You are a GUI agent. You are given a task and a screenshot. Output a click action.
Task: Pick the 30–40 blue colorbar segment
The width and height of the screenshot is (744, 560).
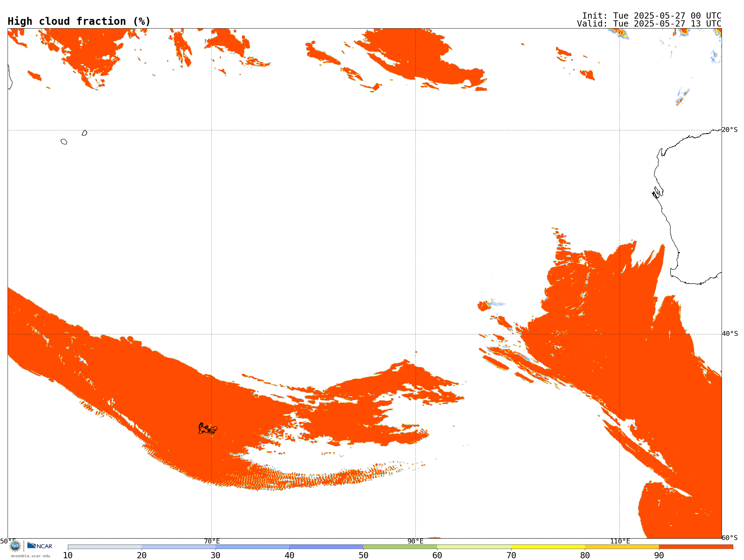(x=252, y=547)
